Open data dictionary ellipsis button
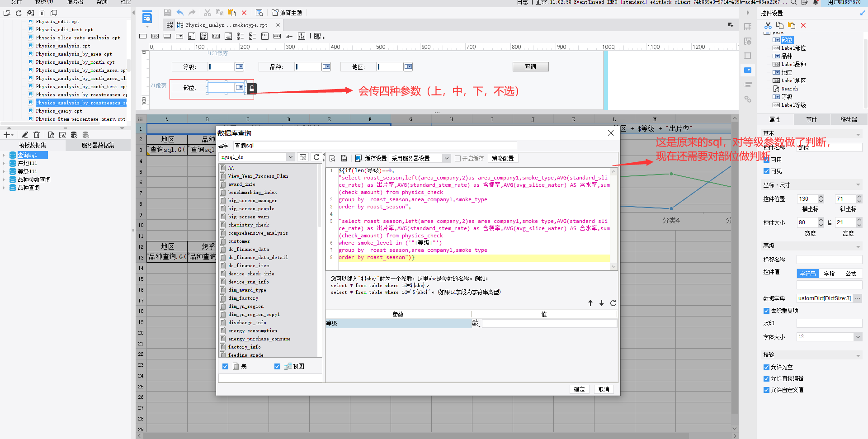The image size is (868, 439). coord(858,298)
